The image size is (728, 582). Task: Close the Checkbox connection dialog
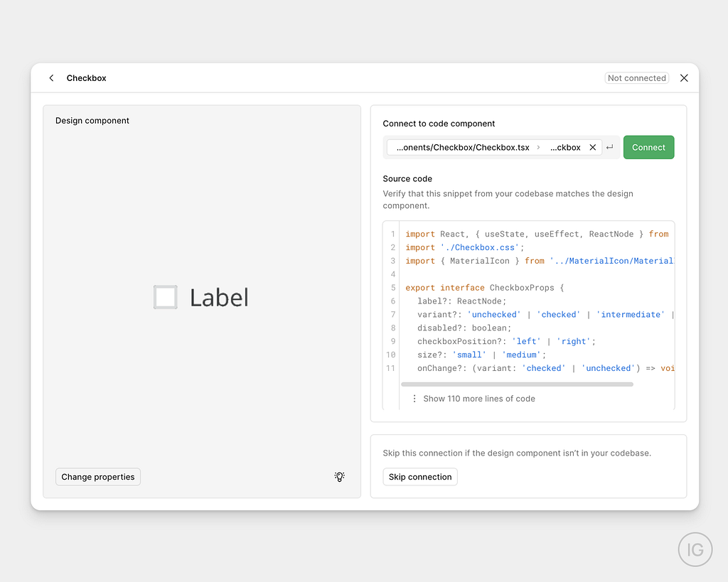tap(684, 78)
